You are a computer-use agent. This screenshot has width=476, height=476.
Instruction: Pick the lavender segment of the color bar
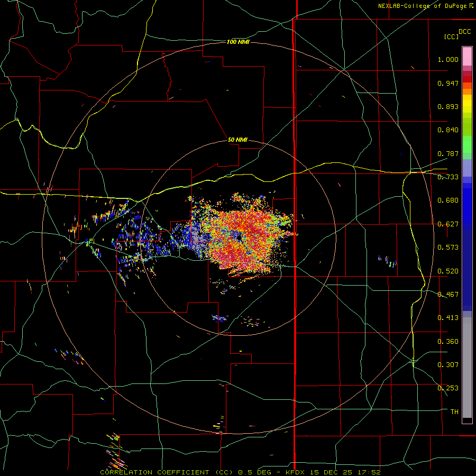tap(467, 168)
